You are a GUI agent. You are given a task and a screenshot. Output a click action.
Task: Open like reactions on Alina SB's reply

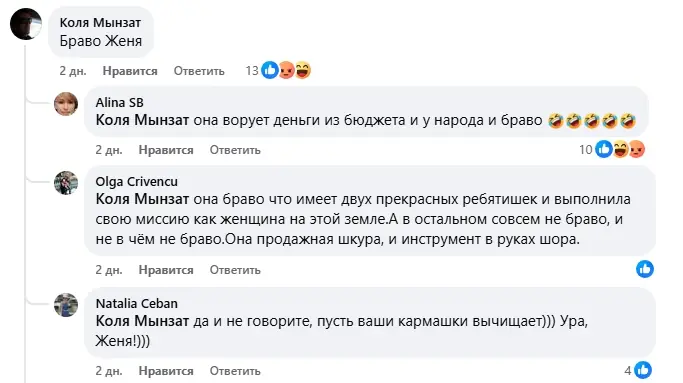click(604, 149)
